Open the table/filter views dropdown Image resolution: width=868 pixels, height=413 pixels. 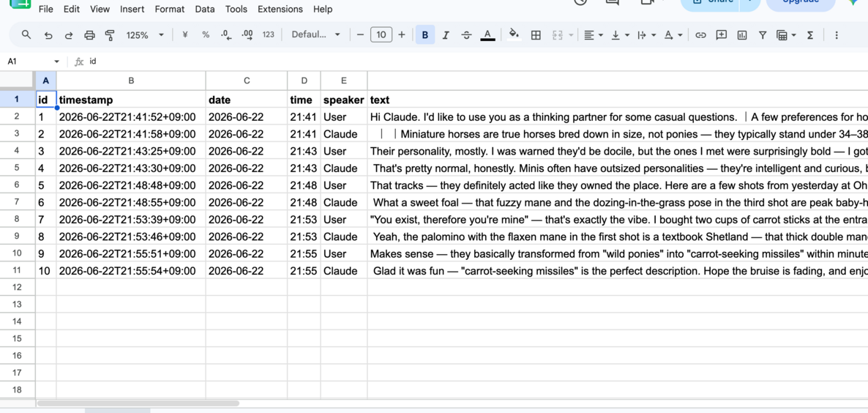[786, 35]
